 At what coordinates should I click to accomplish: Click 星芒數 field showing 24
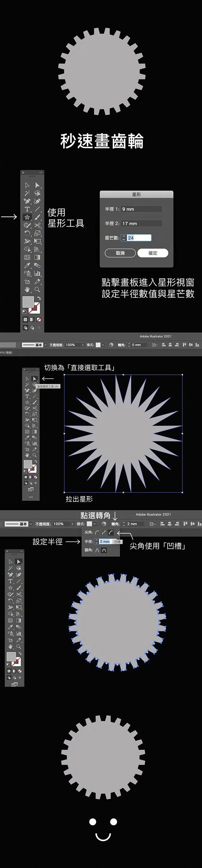[x=139, y=238]
